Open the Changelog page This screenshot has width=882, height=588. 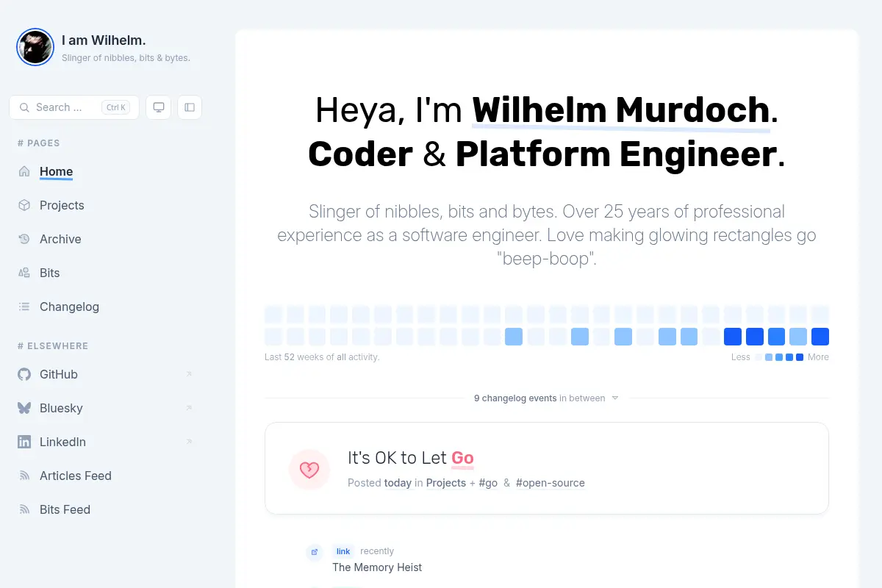click(x=69, y=306)
